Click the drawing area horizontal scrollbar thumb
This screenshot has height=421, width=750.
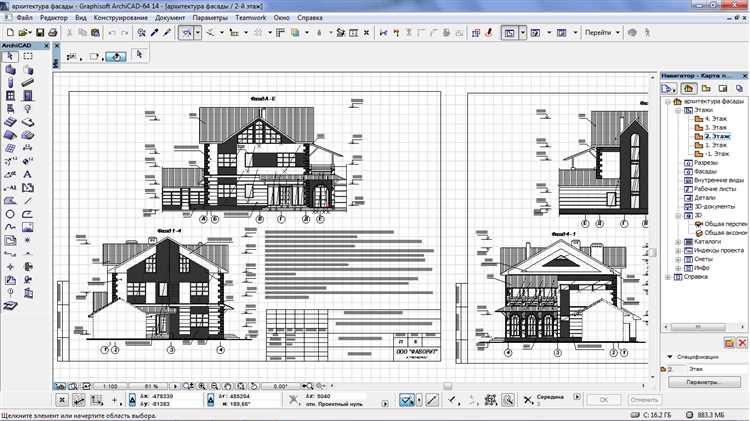pyautogui.click(x=448, y=386)
